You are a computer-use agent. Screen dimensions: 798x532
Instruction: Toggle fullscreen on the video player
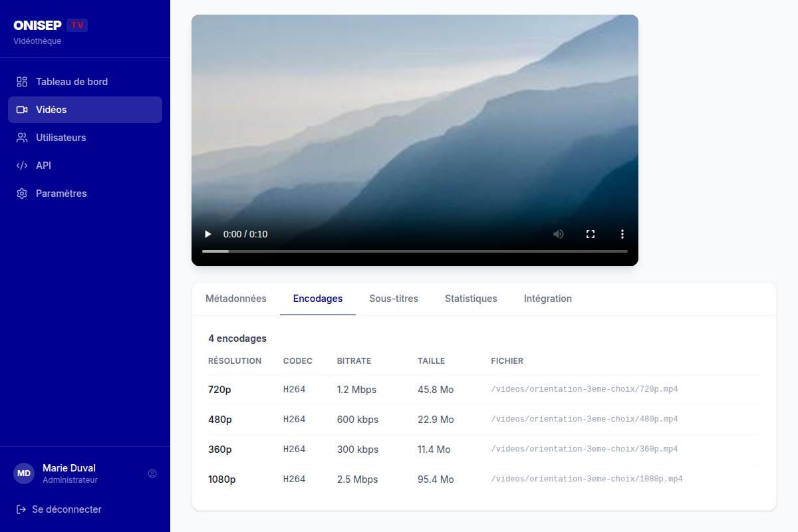(x=590, y=234)
